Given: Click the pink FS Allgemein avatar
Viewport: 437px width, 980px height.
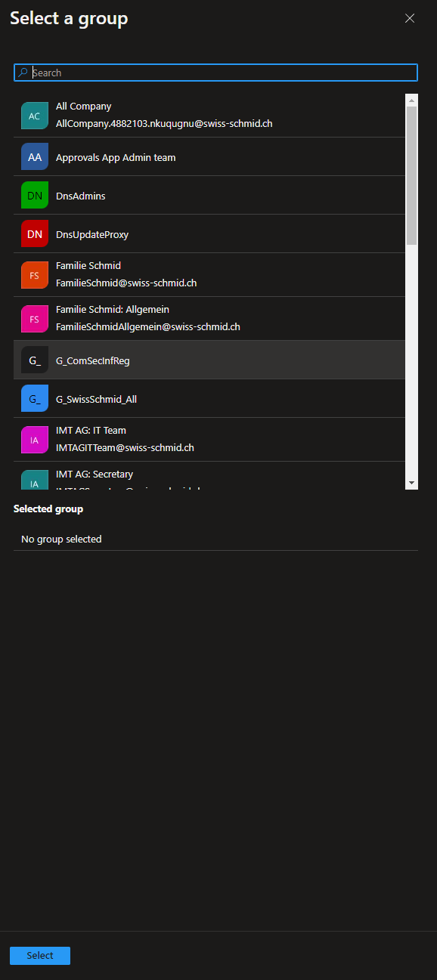Looking at the screenshot, I should (x=35, y=319).
